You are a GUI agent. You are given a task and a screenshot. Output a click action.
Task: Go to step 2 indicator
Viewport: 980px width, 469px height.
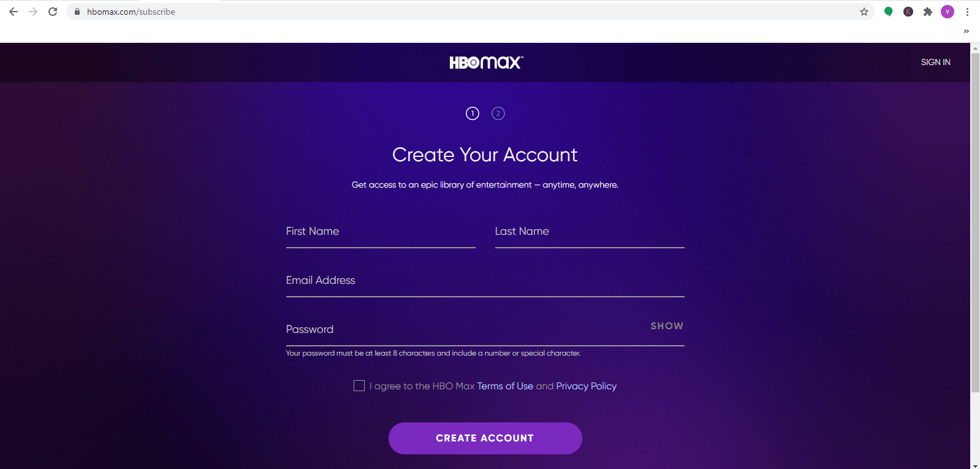[498, 113]
